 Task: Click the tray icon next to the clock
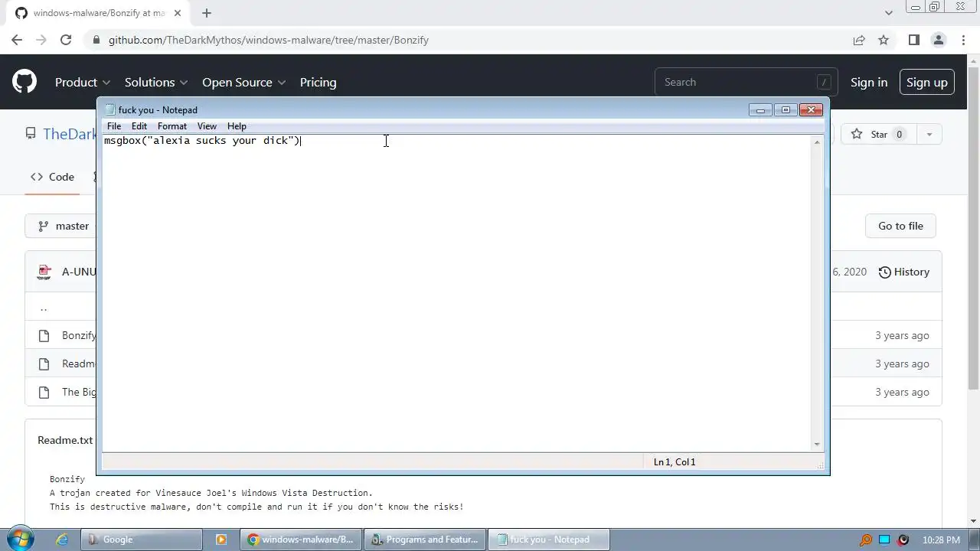[x=903, y=540]
